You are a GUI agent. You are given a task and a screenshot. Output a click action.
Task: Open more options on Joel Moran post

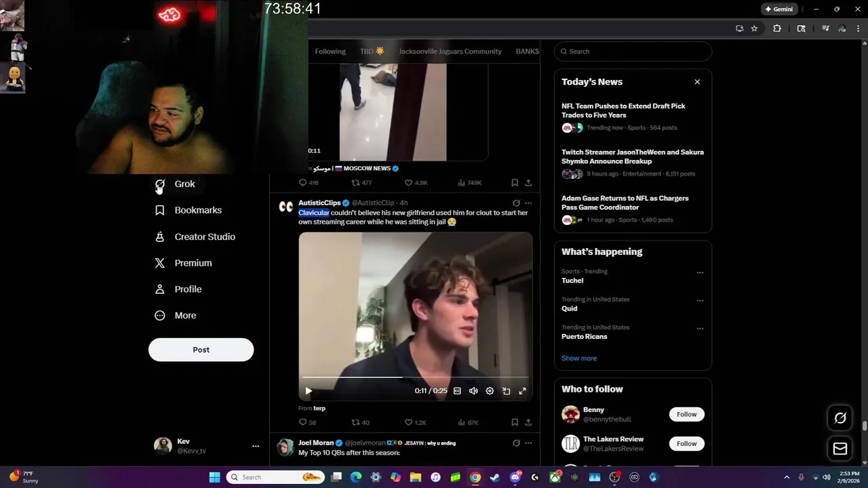(x=528, y=443)
